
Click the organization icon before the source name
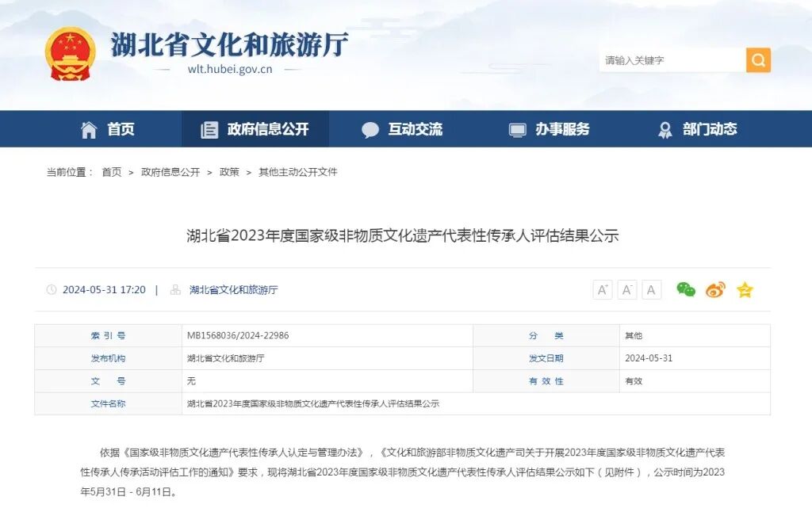(x=175, y=290)
